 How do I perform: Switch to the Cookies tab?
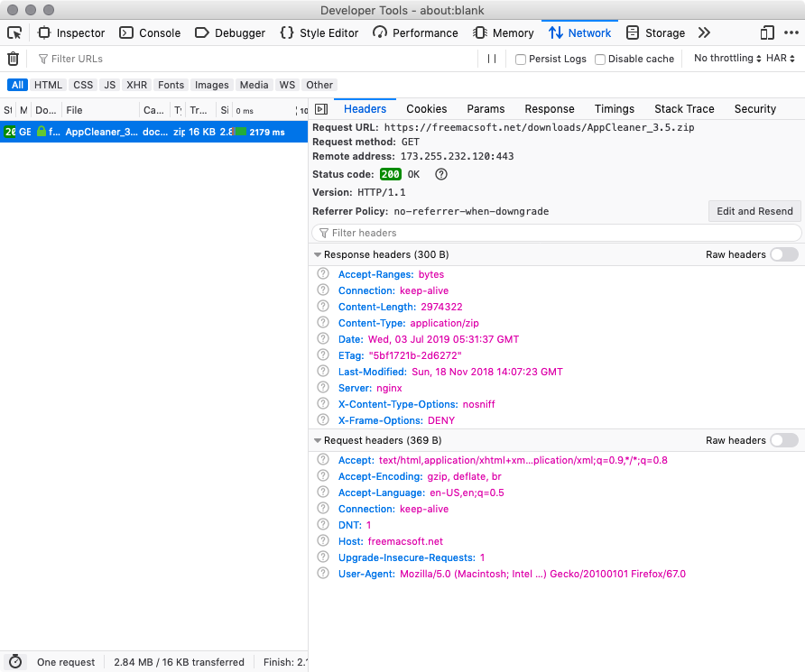point(426,109)
